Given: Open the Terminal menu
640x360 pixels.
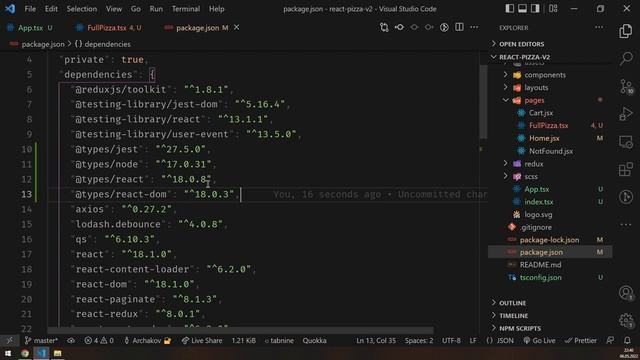Looking at the screenshot, I should tap(186, 9).
